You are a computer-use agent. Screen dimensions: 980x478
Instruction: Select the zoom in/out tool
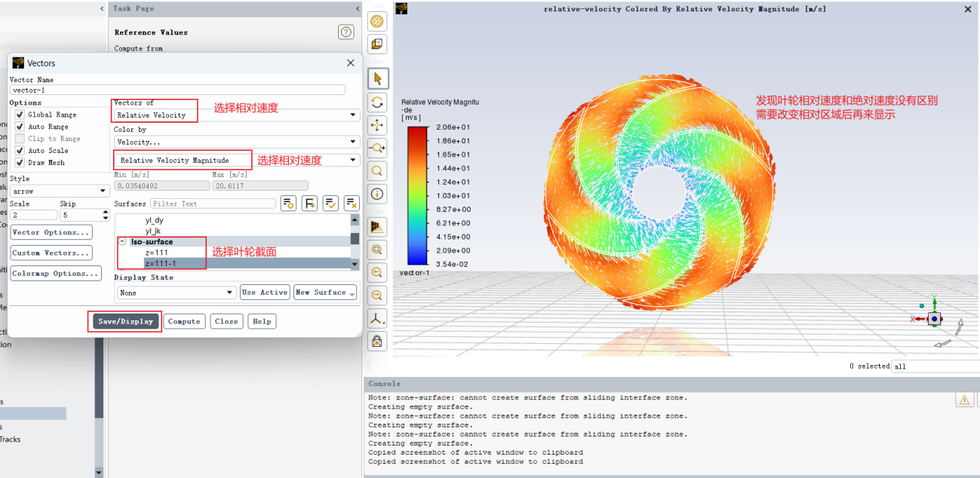pos(376,147)
